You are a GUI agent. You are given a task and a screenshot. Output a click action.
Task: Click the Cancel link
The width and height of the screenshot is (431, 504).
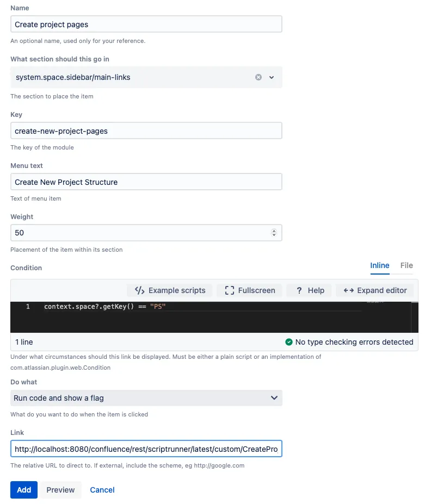coord(102,489)
